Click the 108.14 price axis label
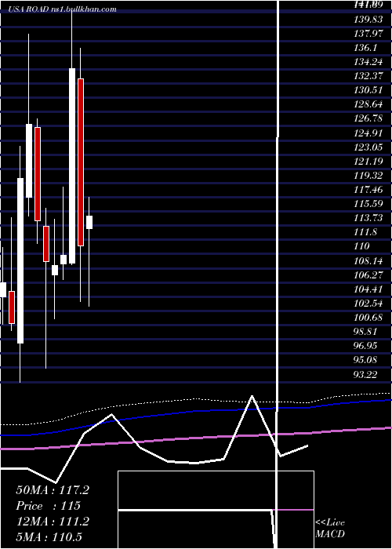Screen dimensions: 392x549 [x=368, y=261]
